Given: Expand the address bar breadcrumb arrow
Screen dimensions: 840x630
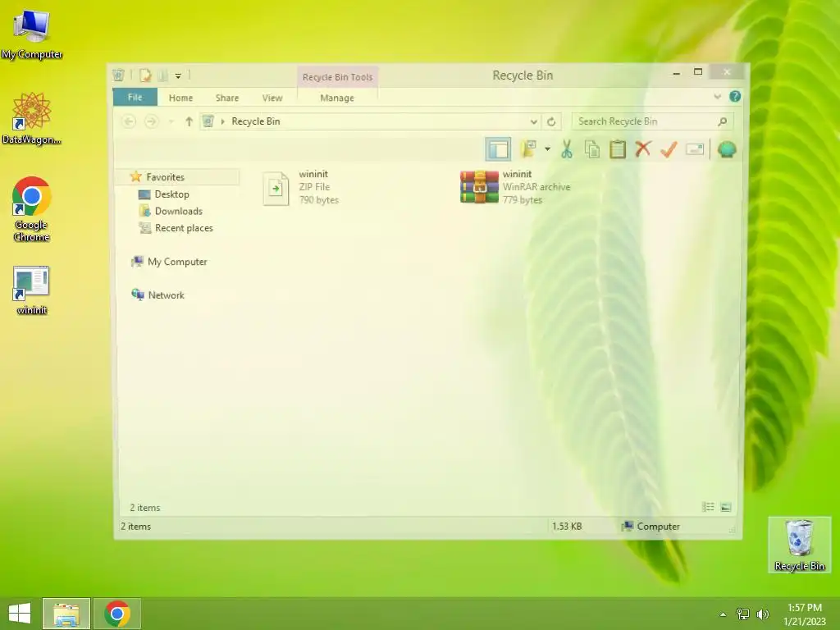Looking at the screenshot, I should pos(223,121).
